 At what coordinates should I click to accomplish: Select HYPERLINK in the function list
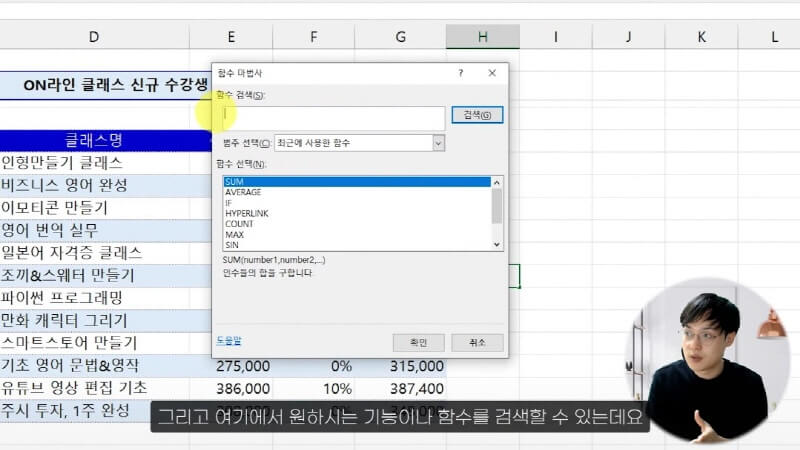(357, 213)
